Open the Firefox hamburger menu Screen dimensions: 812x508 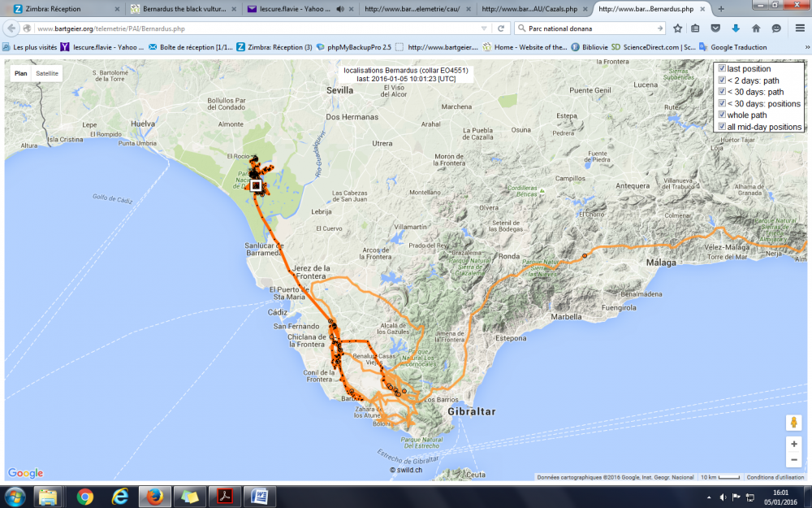tap(799, 28)
